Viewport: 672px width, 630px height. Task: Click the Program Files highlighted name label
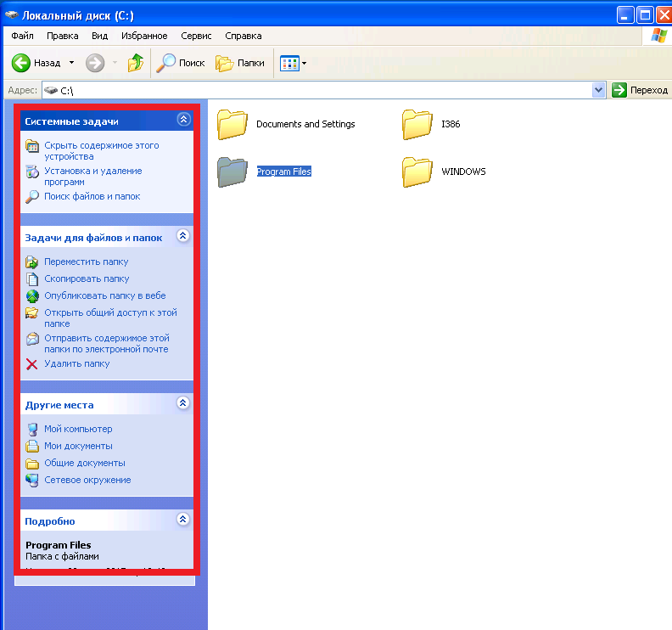[283, 172]
